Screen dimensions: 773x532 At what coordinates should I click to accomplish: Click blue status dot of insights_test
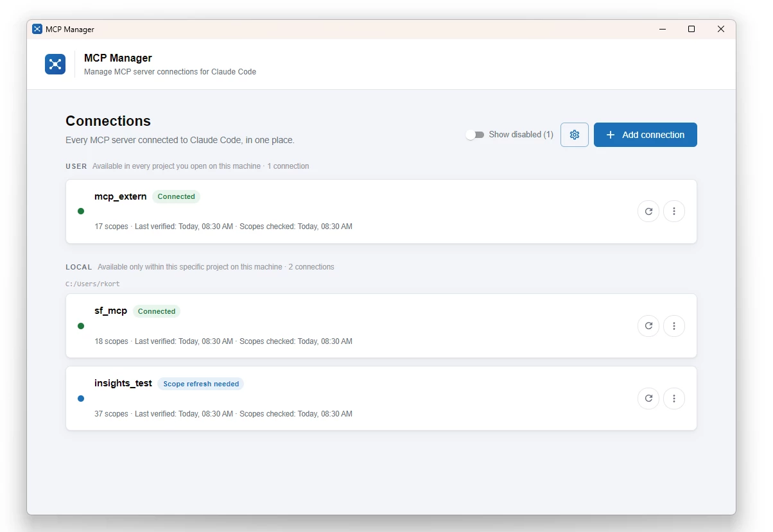(81, 399)
